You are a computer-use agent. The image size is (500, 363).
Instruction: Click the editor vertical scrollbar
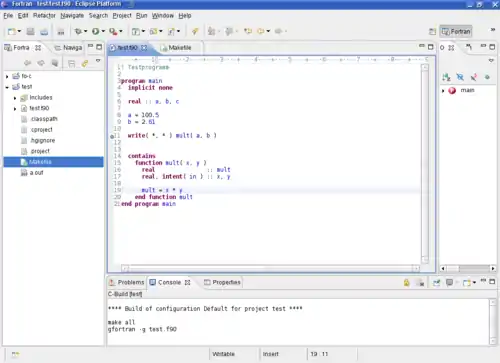[x=425, y=164]
